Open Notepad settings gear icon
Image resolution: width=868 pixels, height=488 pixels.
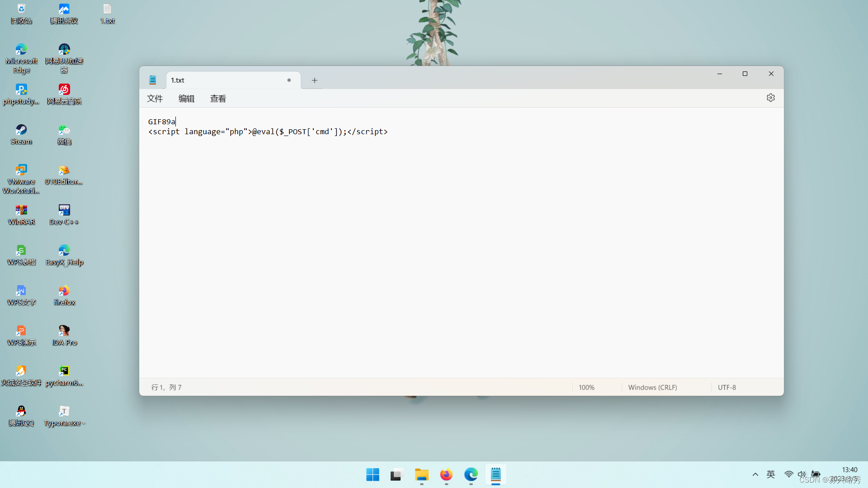point(771,98)
